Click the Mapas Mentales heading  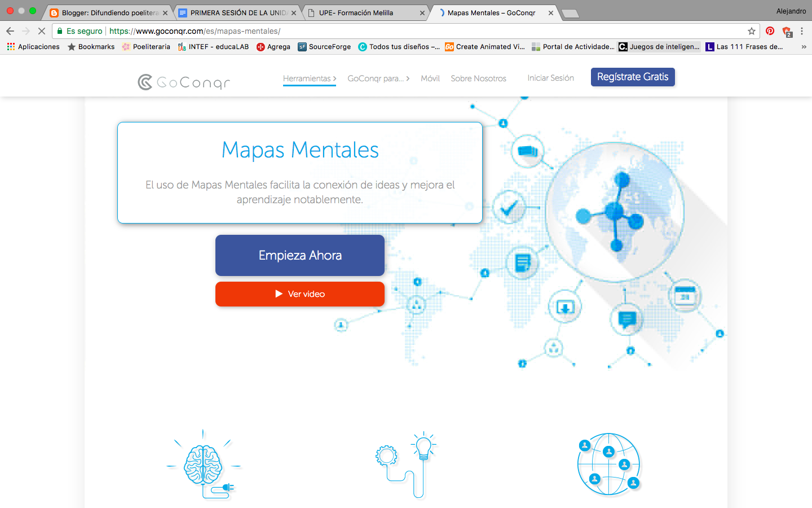[300, 150]
